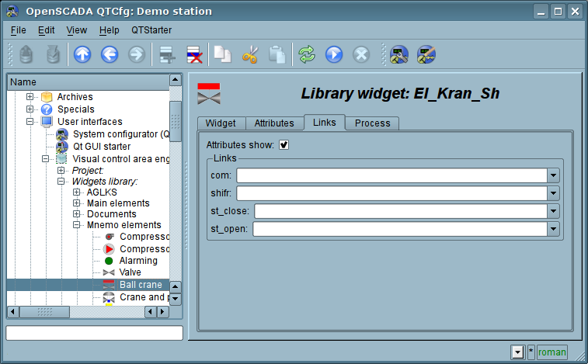The image size is (588, 364).
Task: Expand the Main elements library node
Action: pyautogui.click(x=77, y=203)
